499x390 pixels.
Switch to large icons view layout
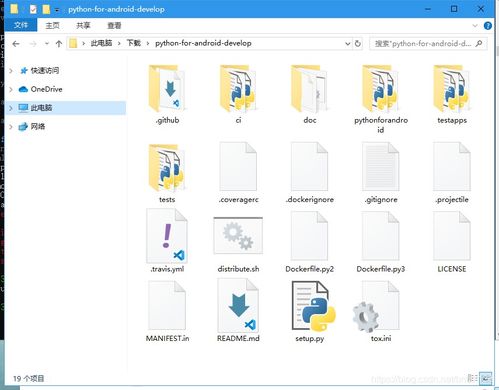(x=486, y=378)
